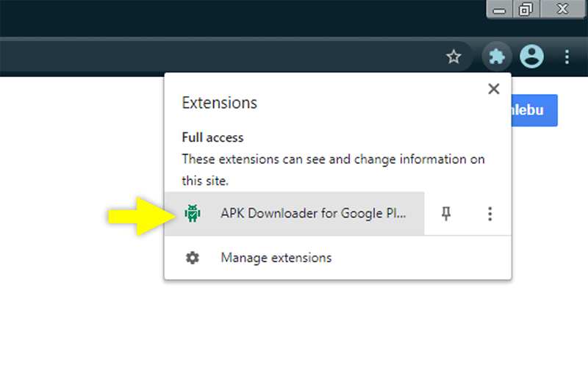The image size is (588, 368).
Task: Click the Extensions heading in popup
Action: coord(219,103)
